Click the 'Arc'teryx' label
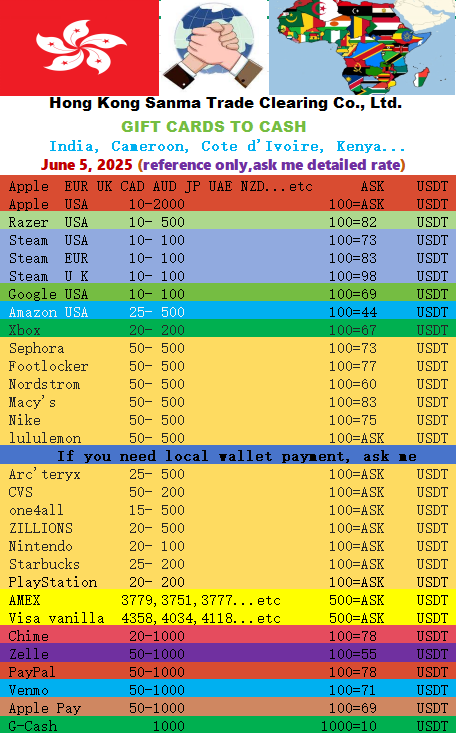 point(44,474)
